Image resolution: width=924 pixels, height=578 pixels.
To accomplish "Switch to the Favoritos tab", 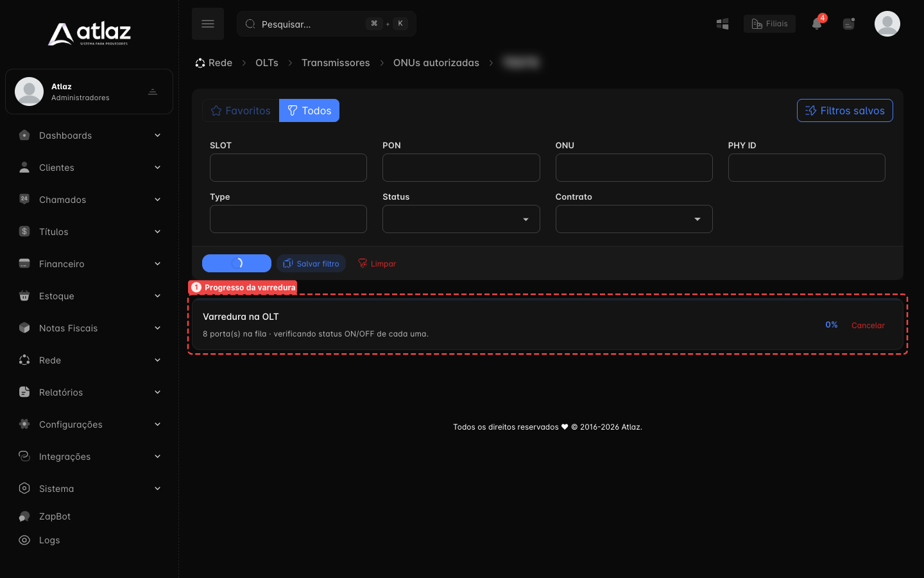I will (x=241, y=110).
